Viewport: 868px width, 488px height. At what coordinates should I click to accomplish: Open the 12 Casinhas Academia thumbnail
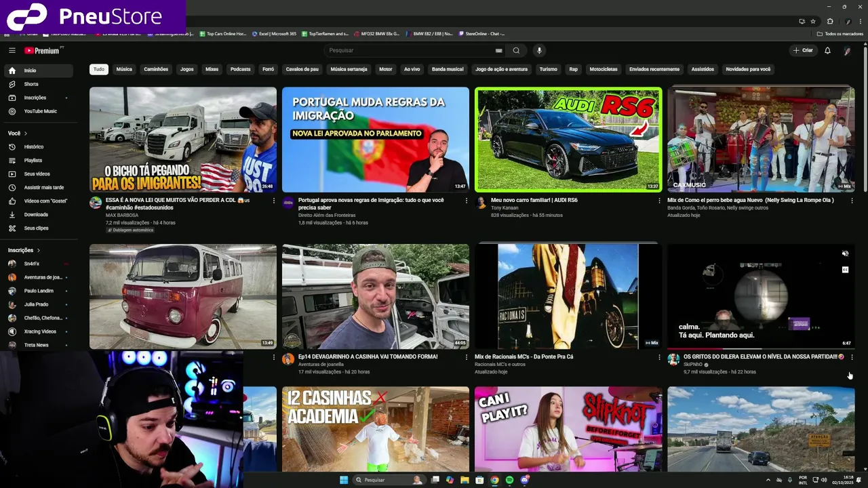click(376, 428)
